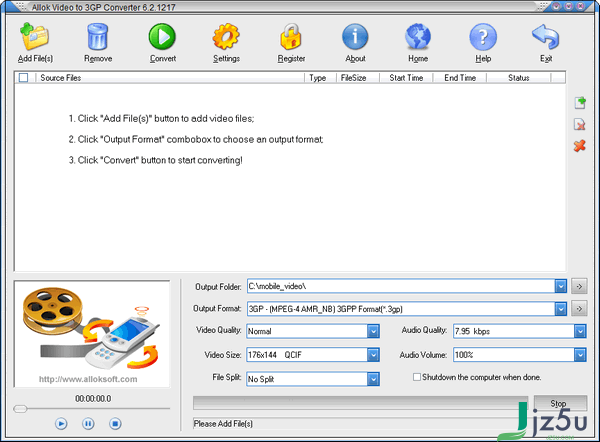The height and width of the screenshot is (442, 600).
Task: Open the Audio Quality dropdown
Action: coord(580,331)
